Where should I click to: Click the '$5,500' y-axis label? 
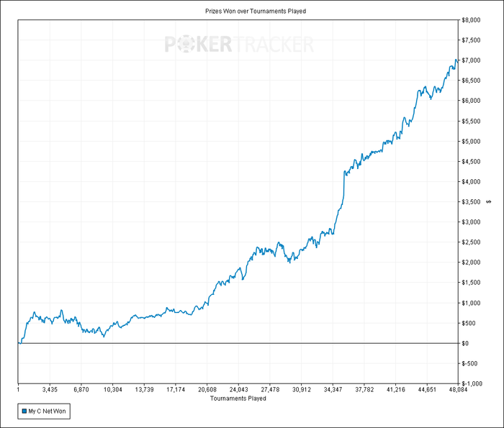[471, 122]
